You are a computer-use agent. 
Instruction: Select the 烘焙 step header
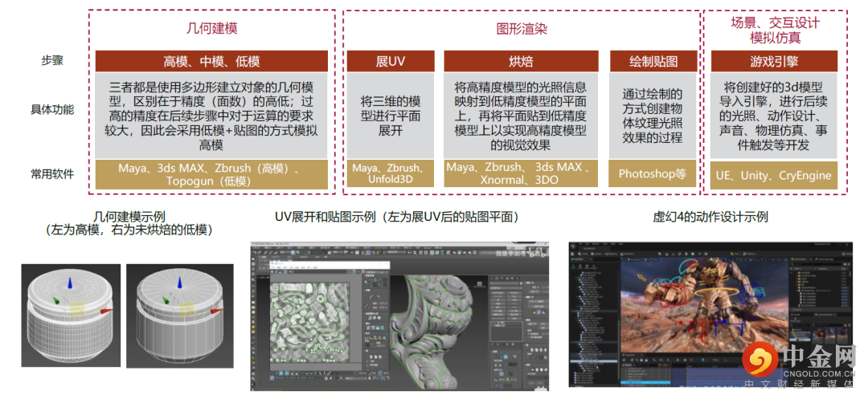click(x=521, y=61)
